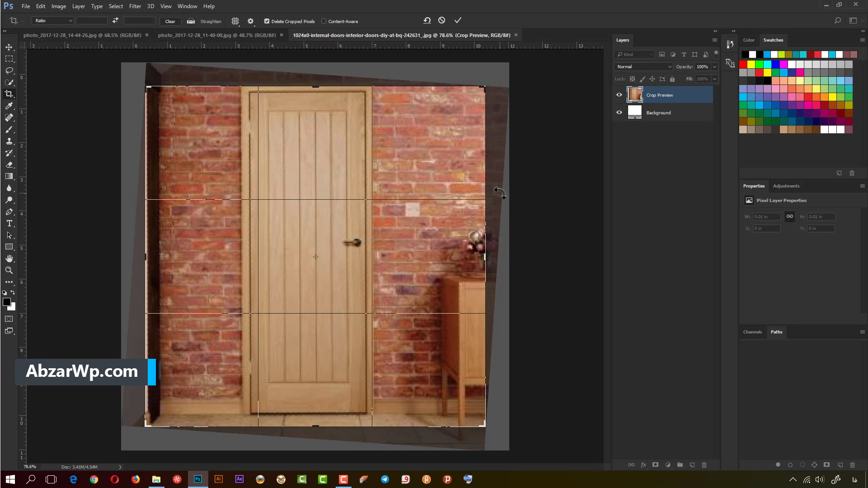Swap crop width and height values
The image size is (868, 488).
(x=115, y=20)
